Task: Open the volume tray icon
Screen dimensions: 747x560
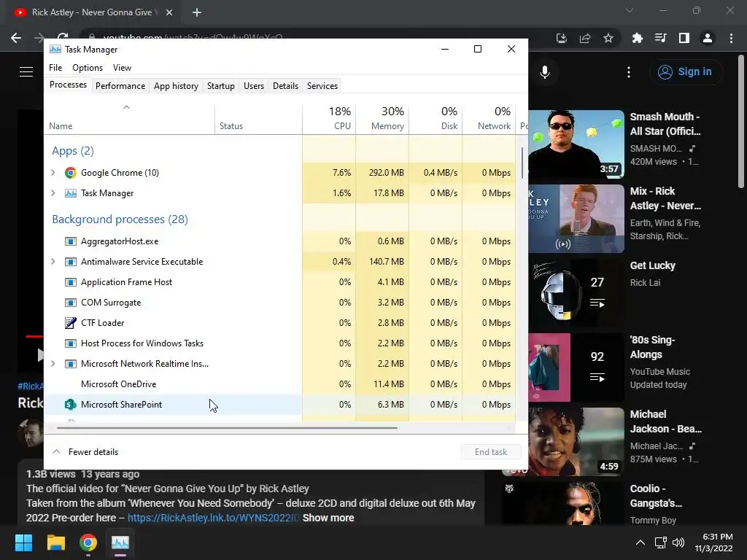Action: (x=678, y=542)
